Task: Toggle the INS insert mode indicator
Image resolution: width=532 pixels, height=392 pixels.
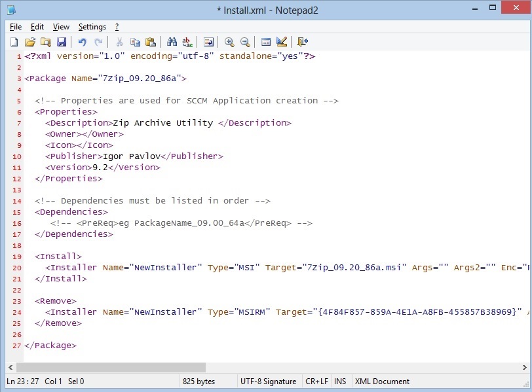Action: coord(340,382)
